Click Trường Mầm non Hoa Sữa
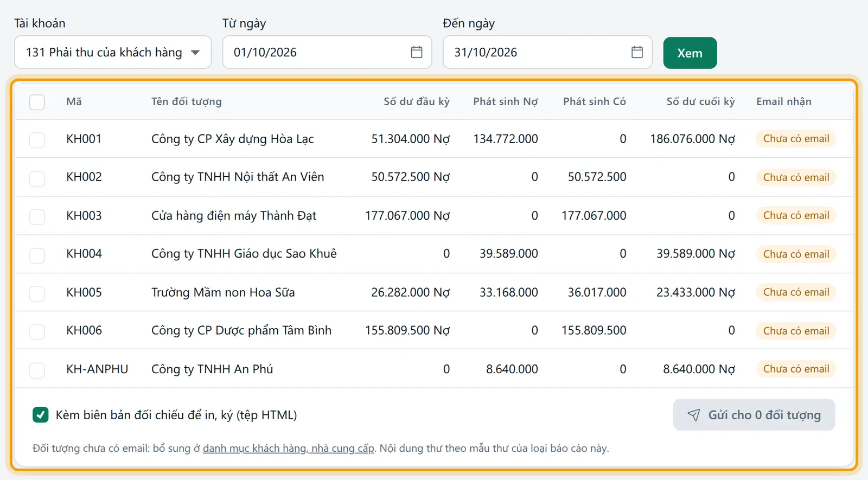Viewport: 868px width, 480px height. click(223, 292)
